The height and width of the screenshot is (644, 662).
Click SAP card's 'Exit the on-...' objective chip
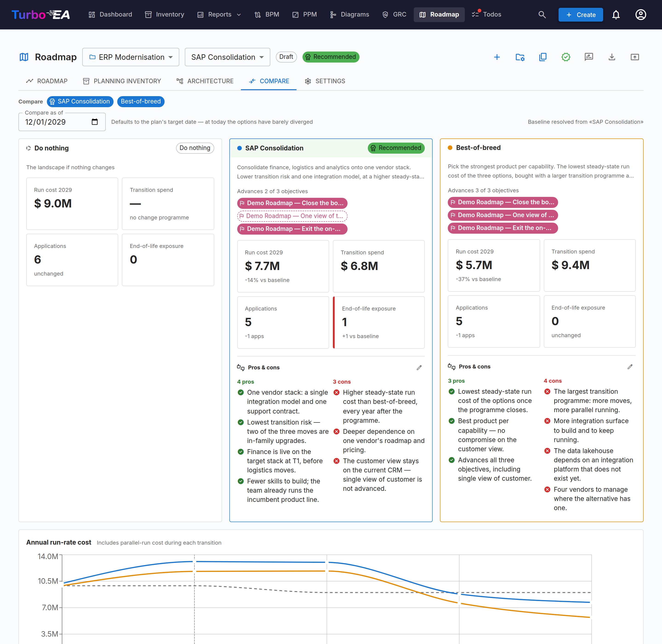pyautogui.click(x=292, y=229)
